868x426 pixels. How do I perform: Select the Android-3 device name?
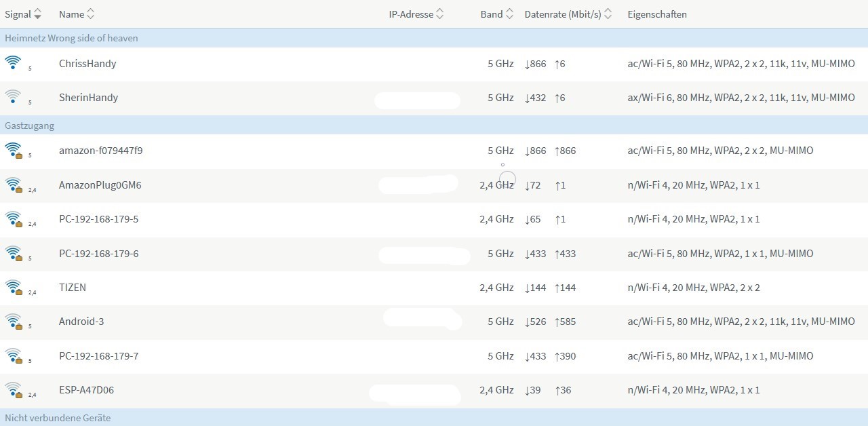81,322
